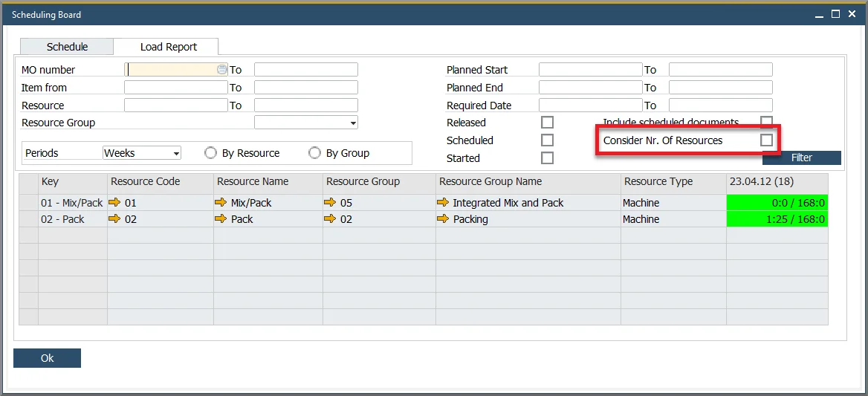Click the Item from input field

176,88
